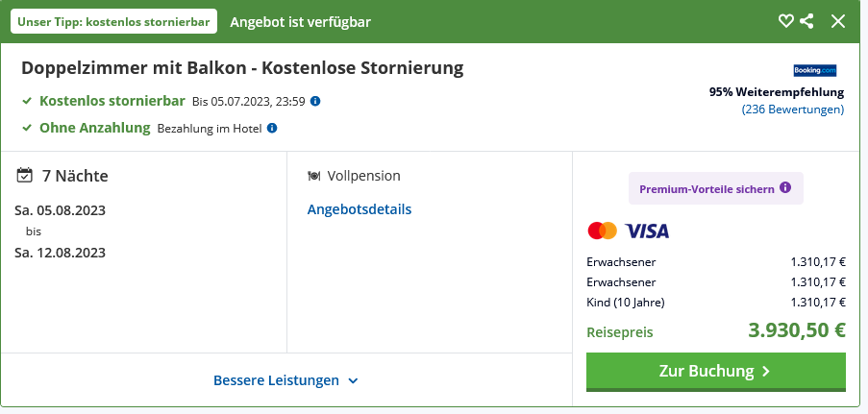Close the offer panel with X
The height and width of the screenshot is (414, 868).
(838, 21)
